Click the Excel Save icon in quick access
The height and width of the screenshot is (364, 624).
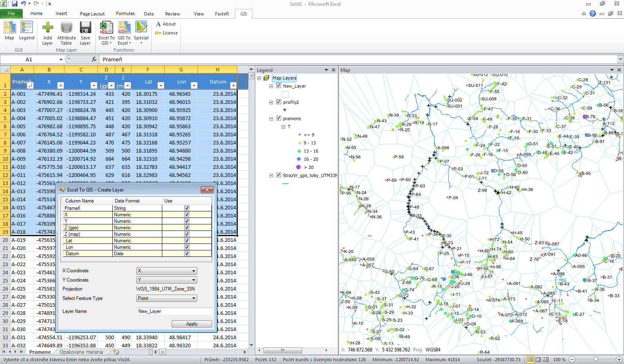15,4
